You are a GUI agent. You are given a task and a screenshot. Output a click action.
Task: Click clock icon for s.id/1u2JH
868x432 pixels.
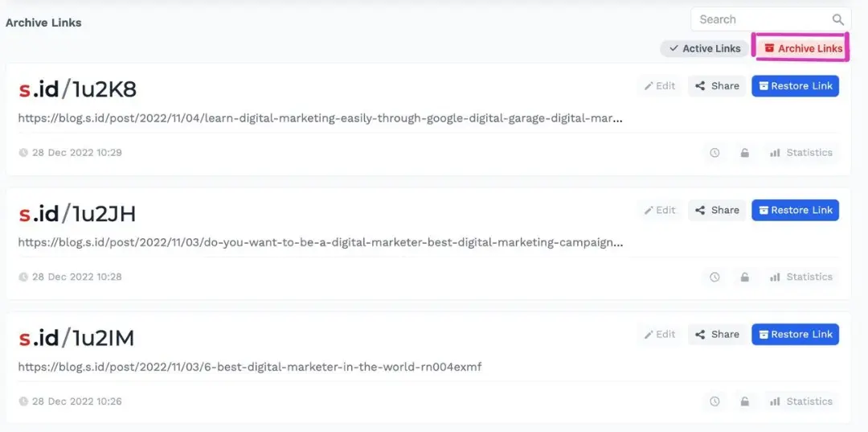coord(714,277)
